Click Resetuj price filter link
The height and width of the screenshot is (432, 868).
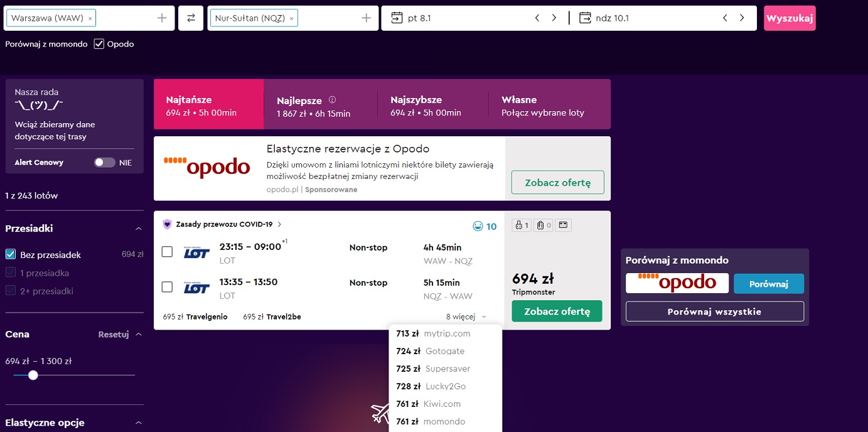click(x=114, y=335)
